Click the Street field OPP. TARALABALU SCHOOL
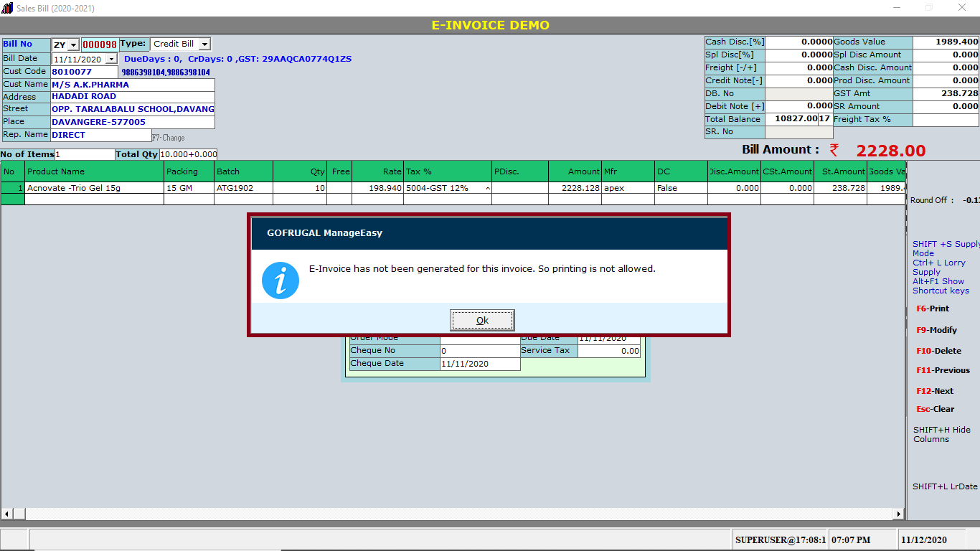The width and height of the screenshot is (980, 551). (133, 109)
